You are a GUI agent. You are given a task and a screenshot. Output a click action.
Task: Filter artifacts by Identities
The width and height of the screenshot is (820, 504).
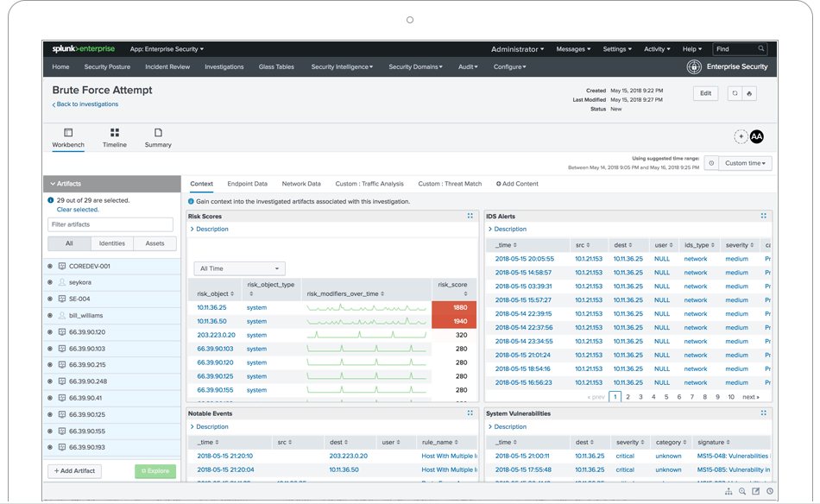(x=112, y=243)
